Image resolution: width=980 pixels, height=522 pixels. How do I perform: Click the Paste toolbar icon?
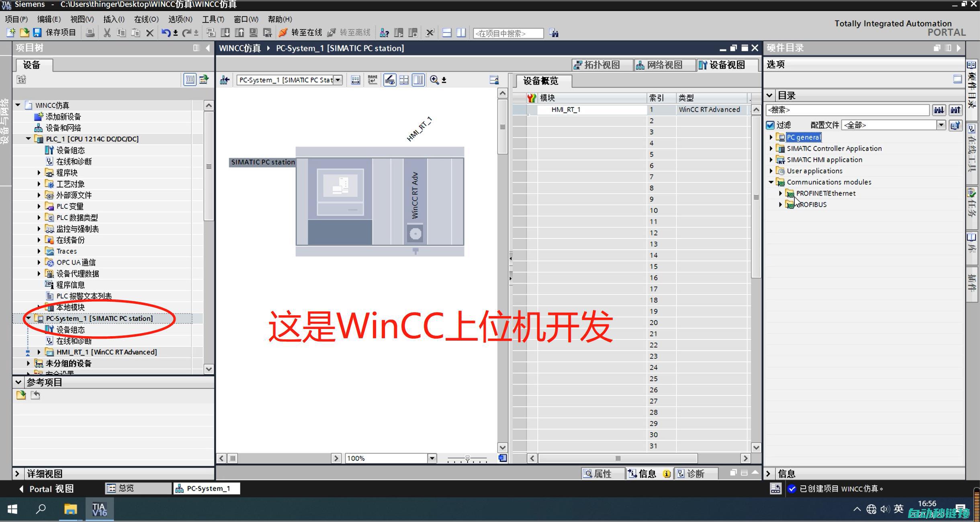[x=135, y=33]
